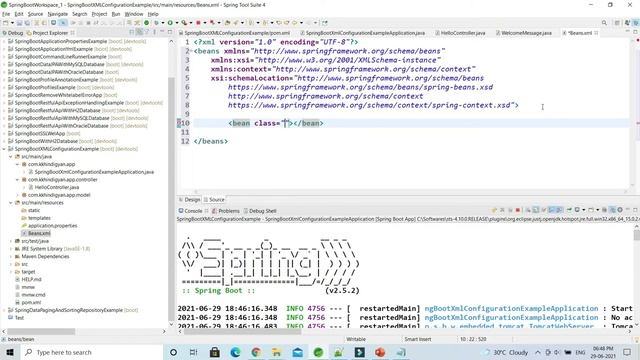Open the Display Selected Console dropdown
The image size is (640, 360).
coord(584,210)
